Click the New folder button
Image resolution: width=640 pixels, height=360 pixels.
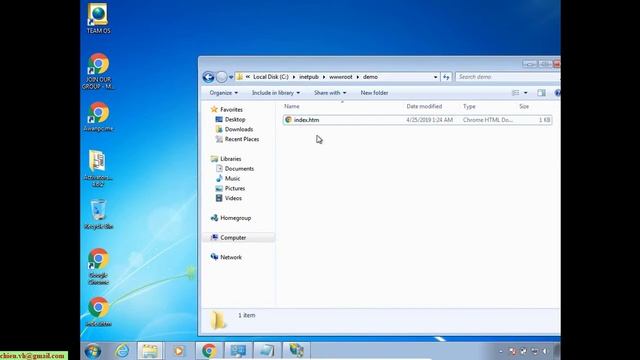[x=374, y=93]
